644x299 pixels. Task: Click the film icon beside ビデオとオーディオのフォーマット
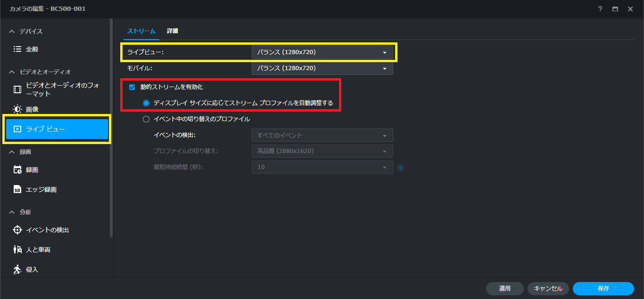[17, 89]
